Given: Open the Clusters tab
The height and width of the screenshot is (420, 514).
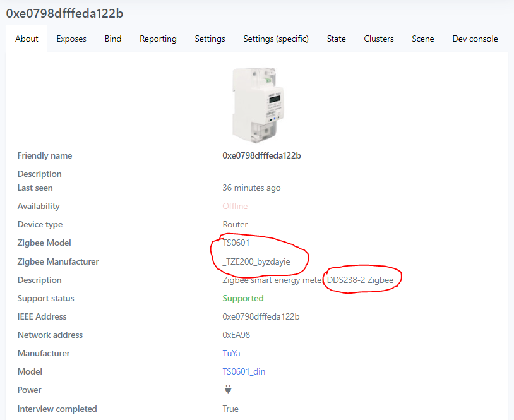Looking at the screenshot, I should [378, 39].
